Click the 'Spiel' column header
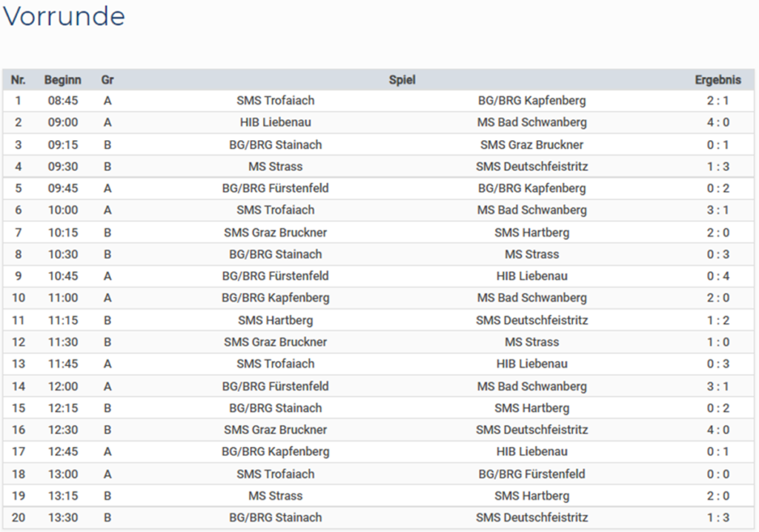Viewport: 759px width, 532px height. click(402, 79)
